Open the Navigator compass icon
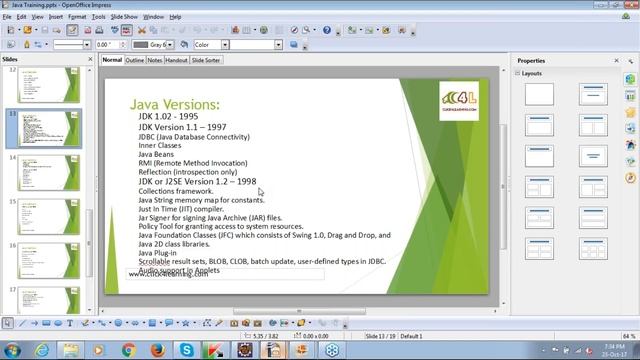The height and width of the screenshot is (360, 640). (x=294, y=30)
